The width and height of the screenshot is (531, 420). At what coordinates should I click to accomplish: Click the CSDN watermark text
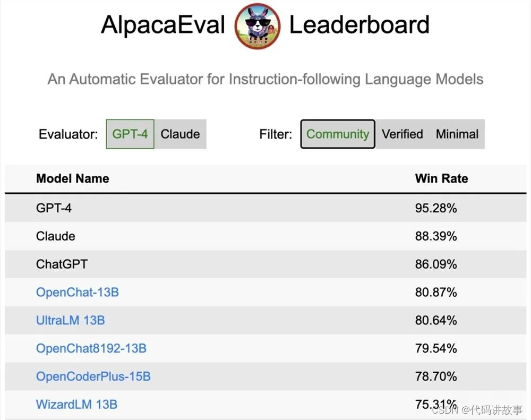point(477,410)
